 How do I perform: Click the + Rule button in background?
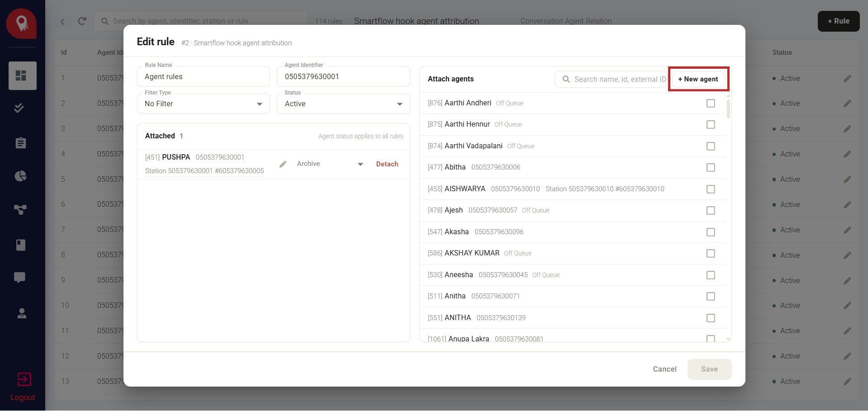839,21
